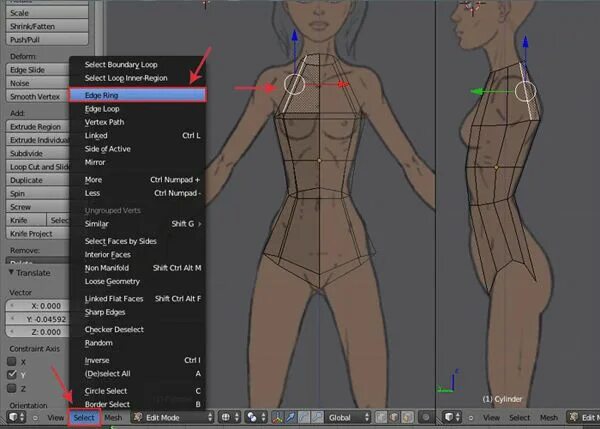
Task: Click the Knife Project button
Action: click(38, 233)
